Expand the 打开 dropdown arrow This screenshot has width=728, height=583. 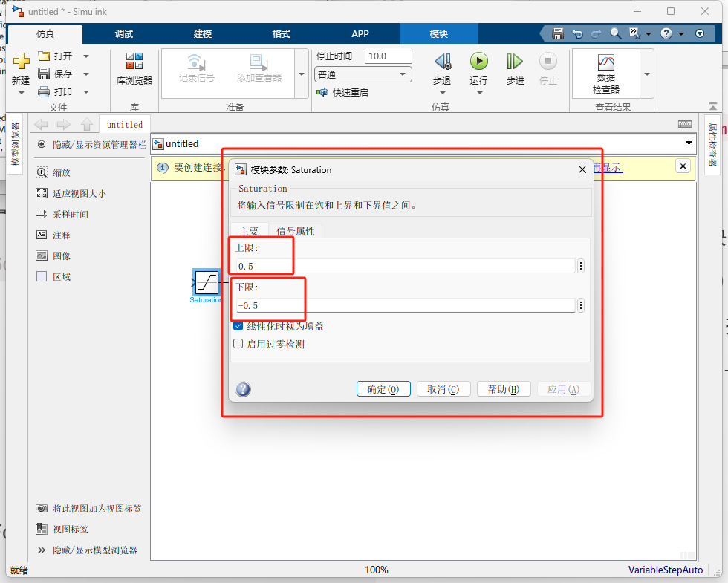(86, 56)
